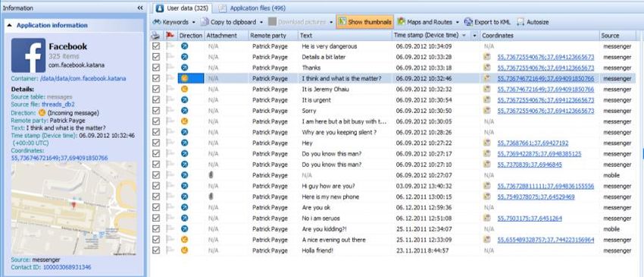Click the Time stamp sort arrow
This screenshot has height=277, width=644.
(x=464, y=36)
